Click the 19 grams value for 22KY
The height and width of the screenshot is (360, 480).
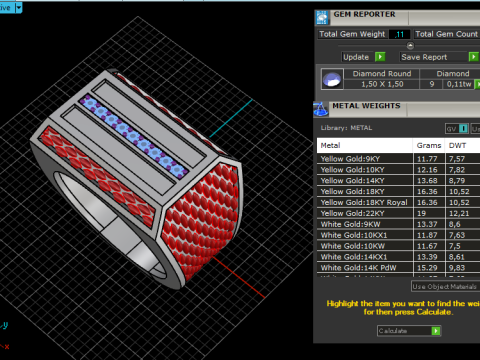422,213
